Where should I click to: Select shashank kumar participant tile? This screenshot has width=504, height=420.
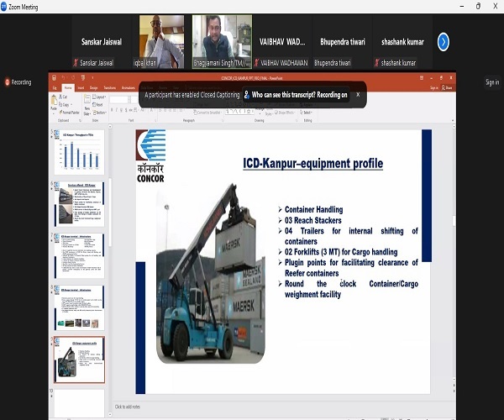click(402, 42)
